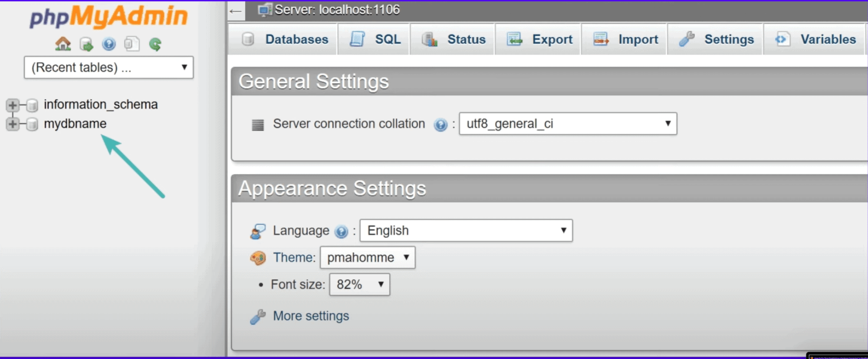Open phpMyAdmin documentation help icon
The height and width of the screenshot is (359, 868).
point(109,44)
